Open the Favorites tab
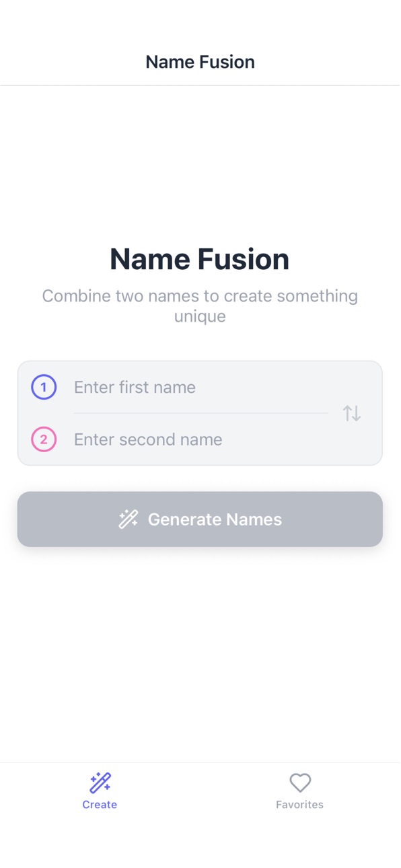401x868 pixels. [x=300, y=791]
